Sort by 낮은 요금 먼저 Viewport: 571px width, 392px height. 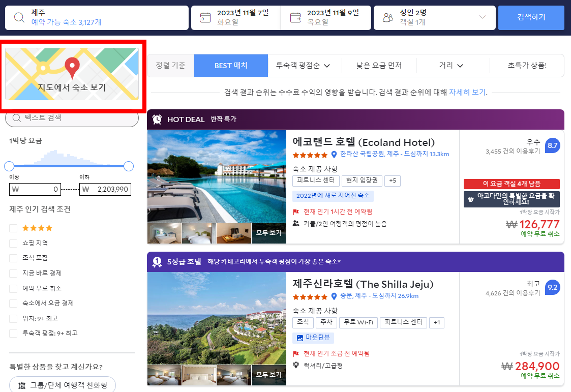[379, 66]
